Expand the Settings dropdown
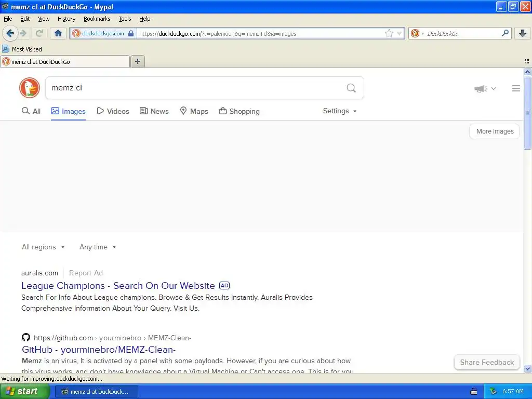Image resolution: width=532 pixels, height=399 pixels. [x=340, y=111]
